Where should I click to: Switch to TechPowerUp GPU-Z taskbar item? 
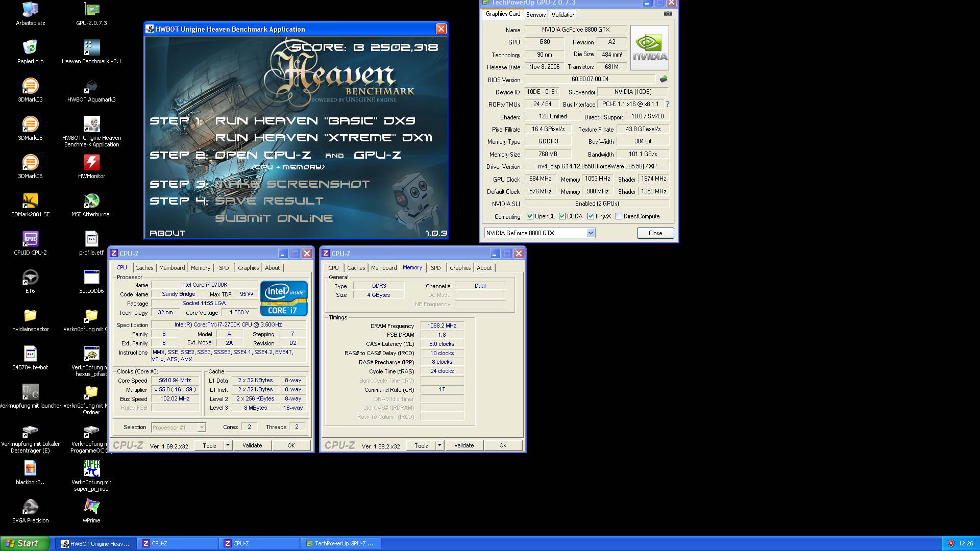click(x=341, y=544)
